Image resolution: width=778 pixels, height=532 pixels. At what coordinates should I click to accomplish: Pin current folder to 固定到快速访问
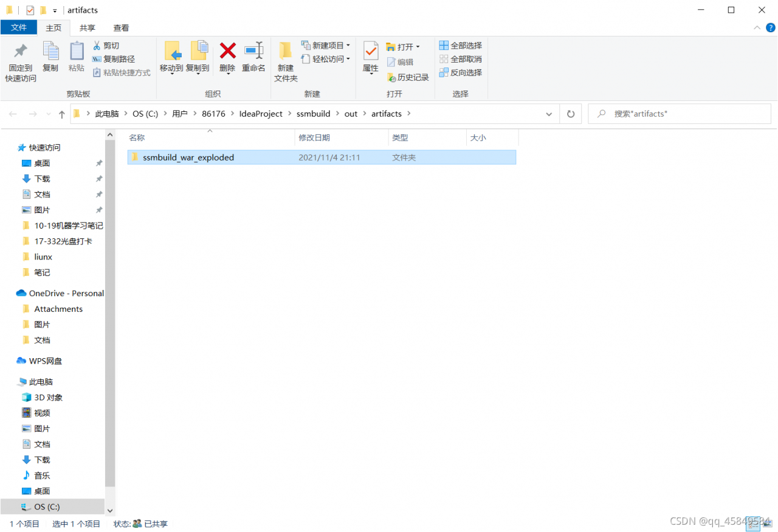pos(19,60)
